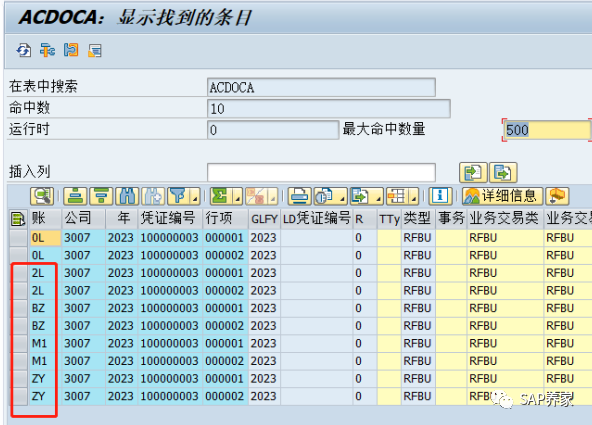
Task: Click the highlighted 0L cell in the first row
Action: [45, 238]
